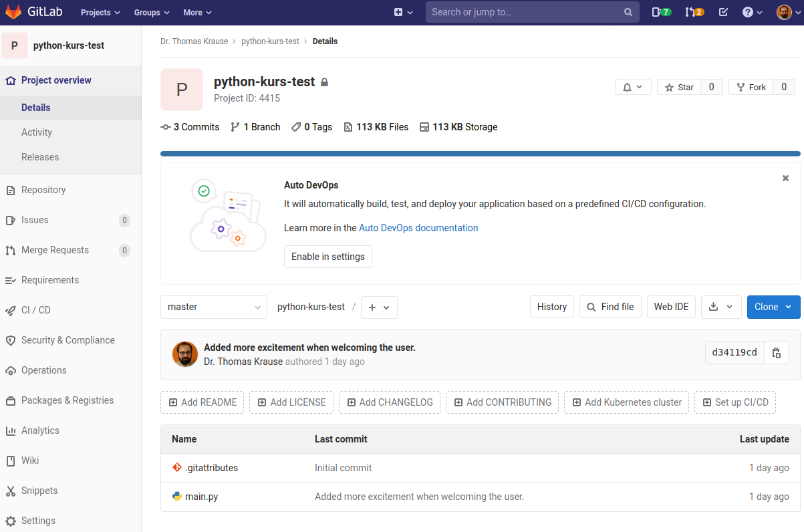804x532 pixels.
Task: View the 0 Tags link
Action: coord(311,127)
